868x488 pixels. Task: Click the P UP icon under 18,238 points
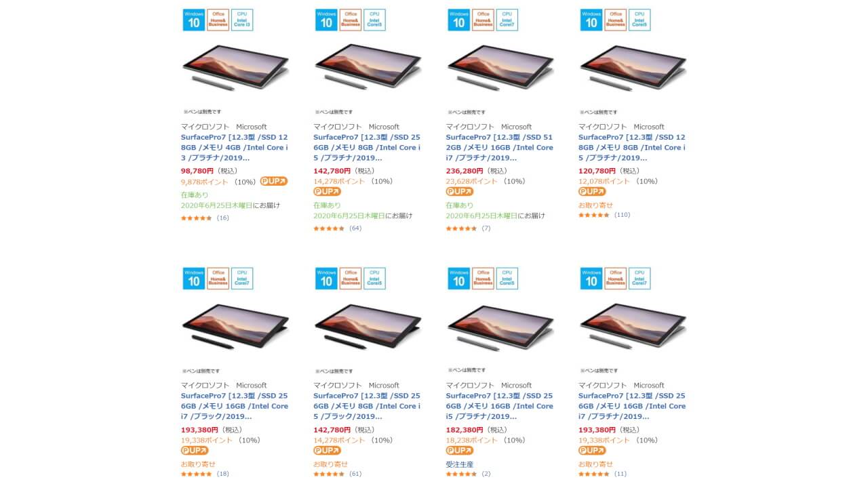pyautogui.click(x=460, y=451)
